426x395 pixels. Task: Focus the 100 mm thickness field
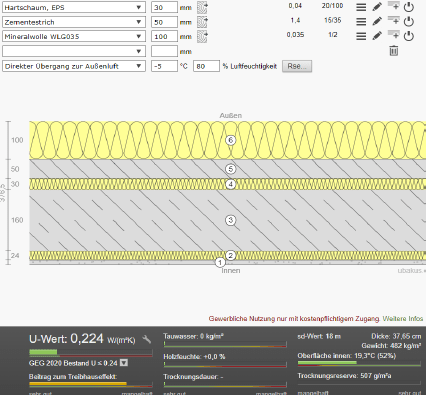click(164, 37)
